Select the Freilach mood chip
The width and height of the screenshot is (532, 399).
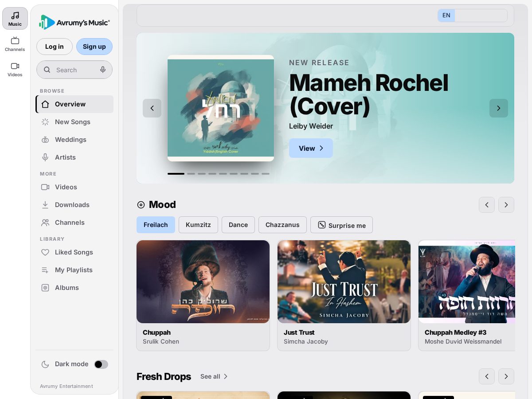[156, 225]
